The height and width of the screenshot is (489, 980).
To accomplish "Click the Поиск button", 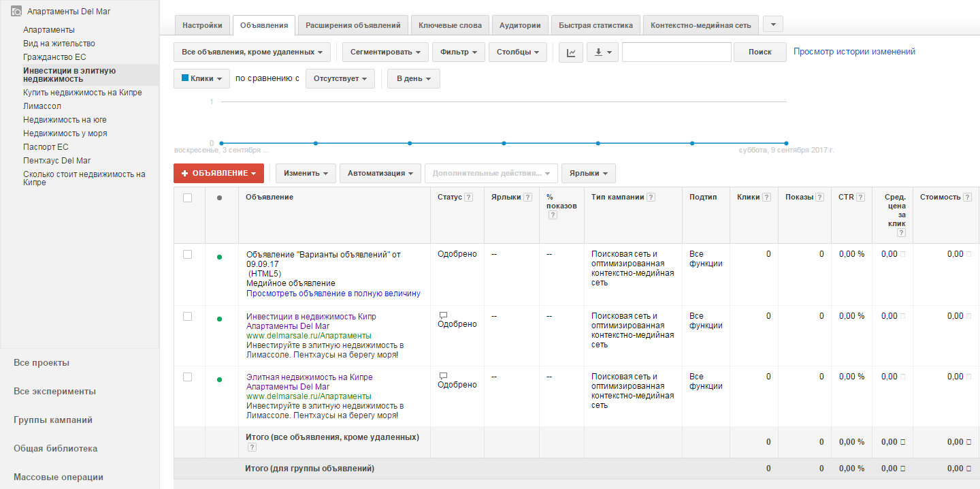I will pos(760,52).
